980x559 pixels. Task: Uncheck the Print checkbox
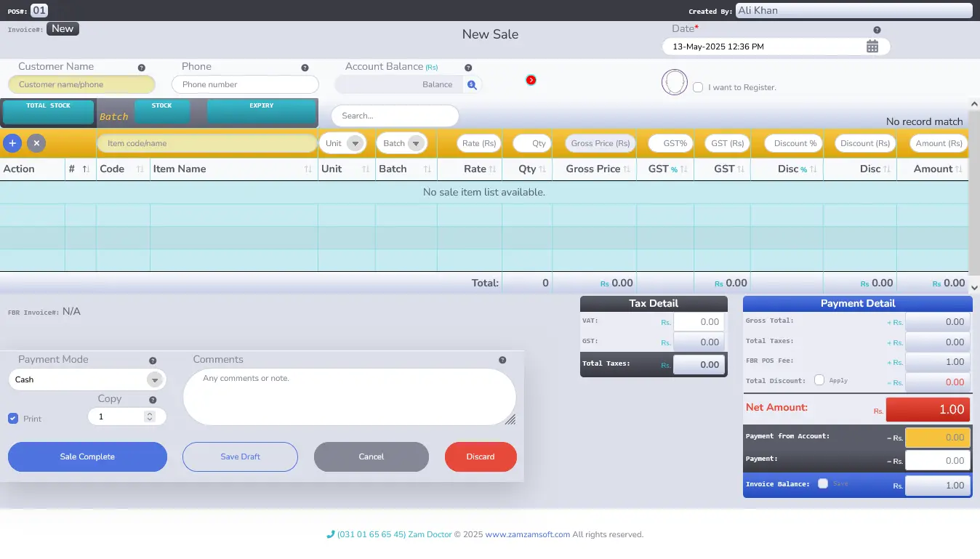13,419
